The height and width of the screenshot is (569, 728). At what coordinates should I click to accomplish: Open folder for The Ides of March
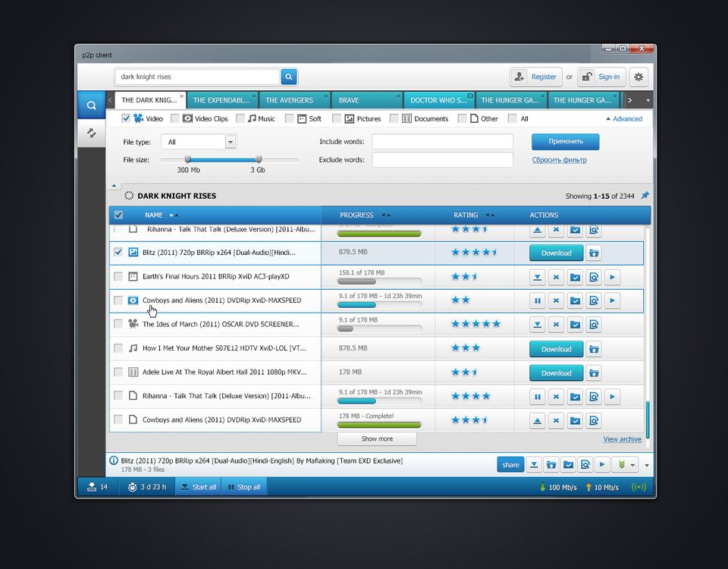[575, 325]
